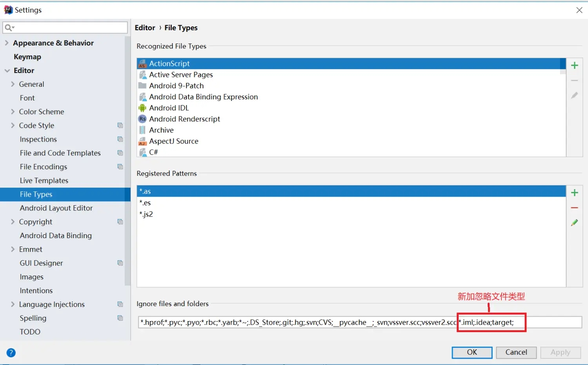Close the Settings dialog window
This screenshot has width=588, height=365.
coord(579,10)
